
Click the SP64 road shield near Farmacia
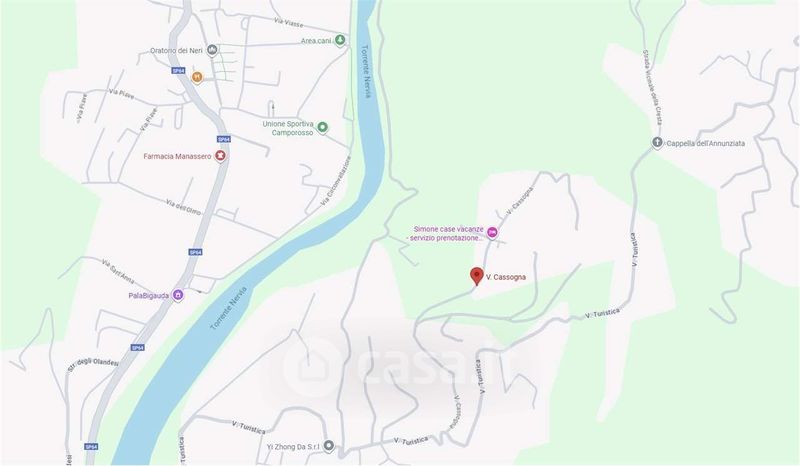pos(223,139)
